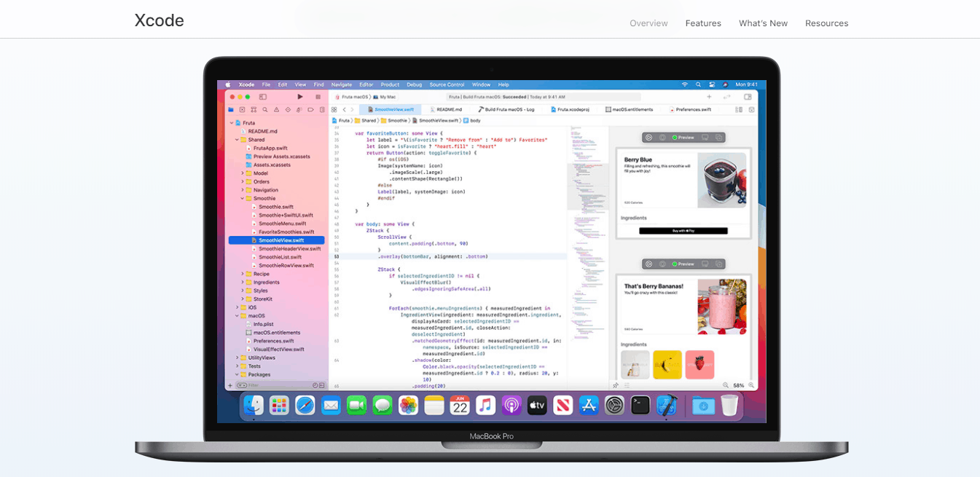Select FrutaApp.swift in the navigator
The height and width of the screenshot is (477, 980).
coord(270,148)
